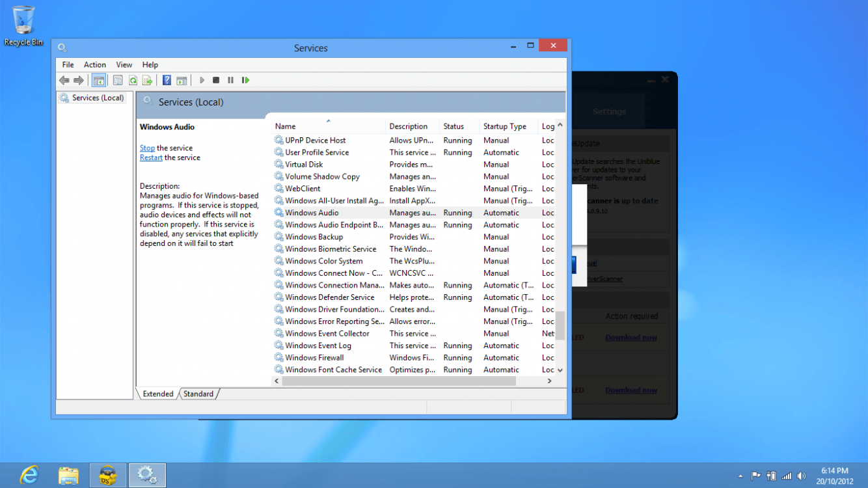Click the Export List toolbar icon

point(148,80)
